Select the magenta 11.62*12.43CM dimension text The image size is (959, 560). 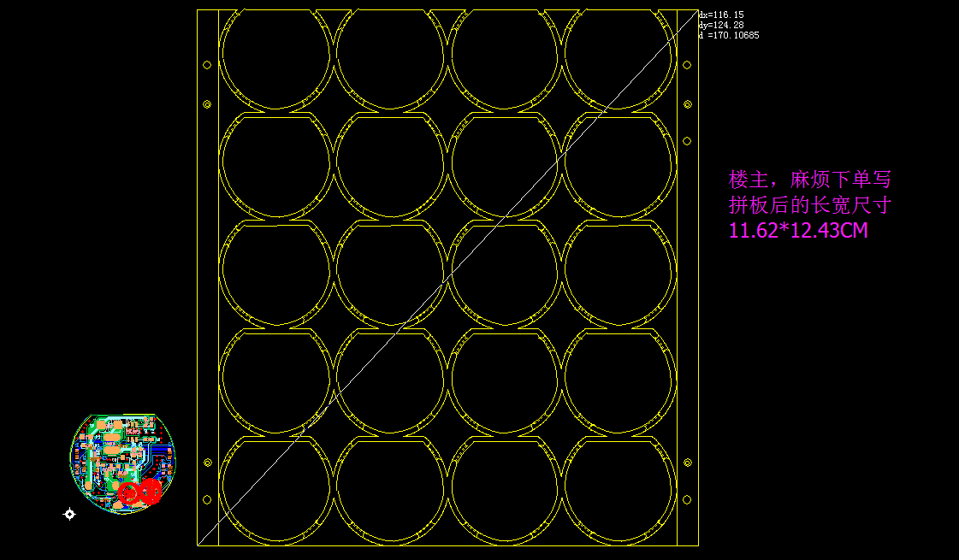click(x=797, y=230)
